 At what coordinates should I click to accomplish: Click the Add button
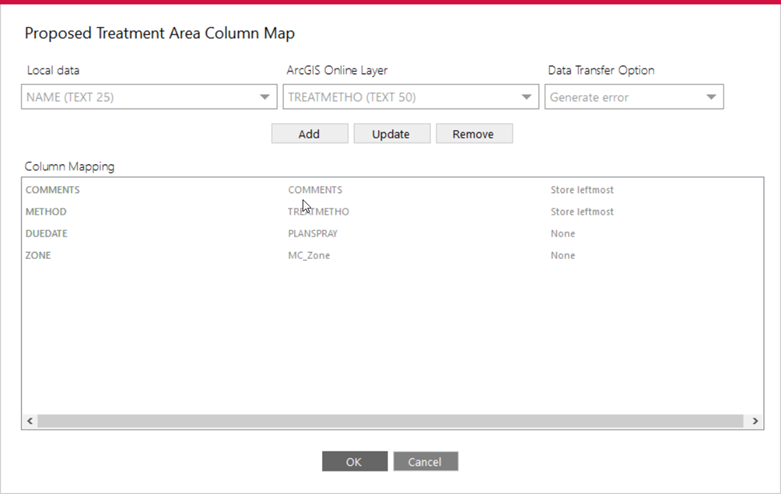[x=309, y=134]
